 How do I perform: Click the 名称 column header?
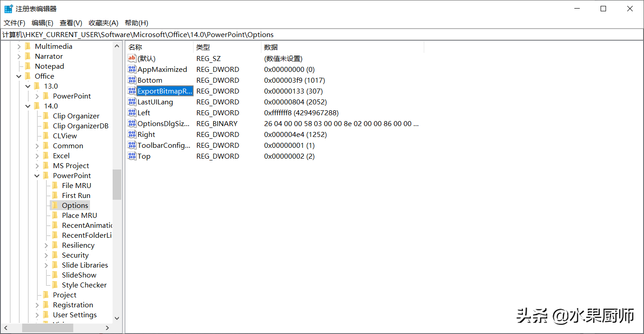pos(159,47)
